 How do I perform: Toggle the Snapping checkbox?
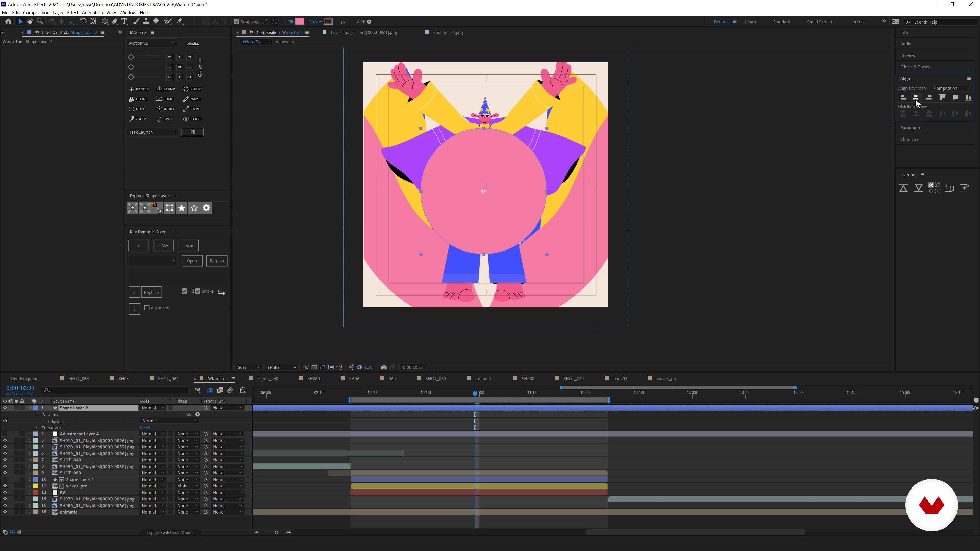point(237,22)
